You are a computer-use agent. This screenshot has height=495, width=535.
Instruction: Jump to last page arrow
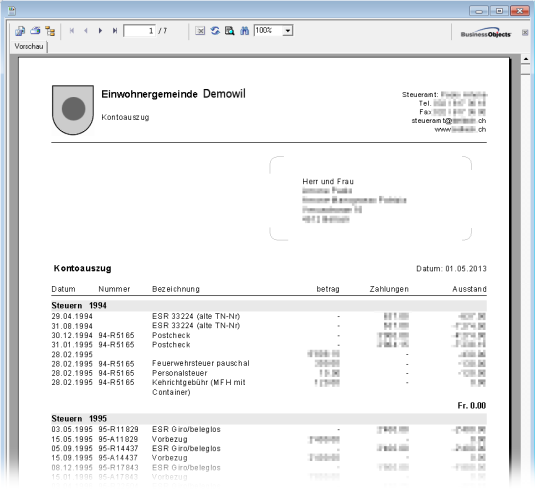(x=115, y=31)
